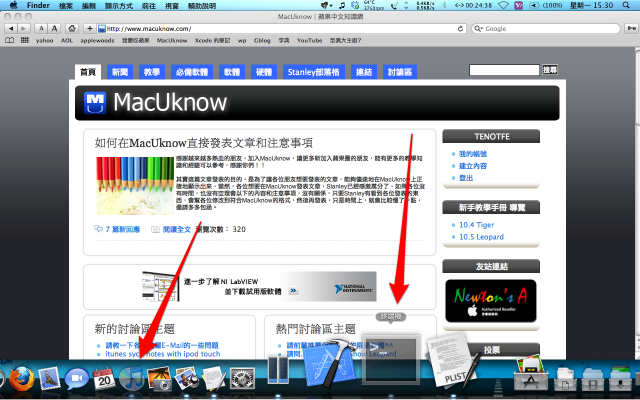Image resolution: width=640 pixels, height=400 pixels.
Task: Decrease text size with the small A button
Action: pos(41,29)
